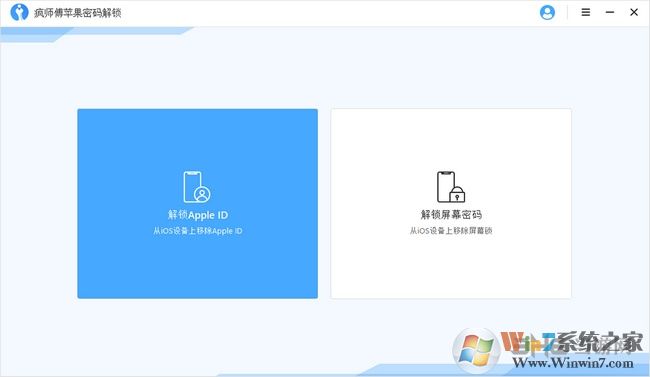
Task: Click the 从iOS设备上移除屏幕锁 description
Action: pos(451,231)
